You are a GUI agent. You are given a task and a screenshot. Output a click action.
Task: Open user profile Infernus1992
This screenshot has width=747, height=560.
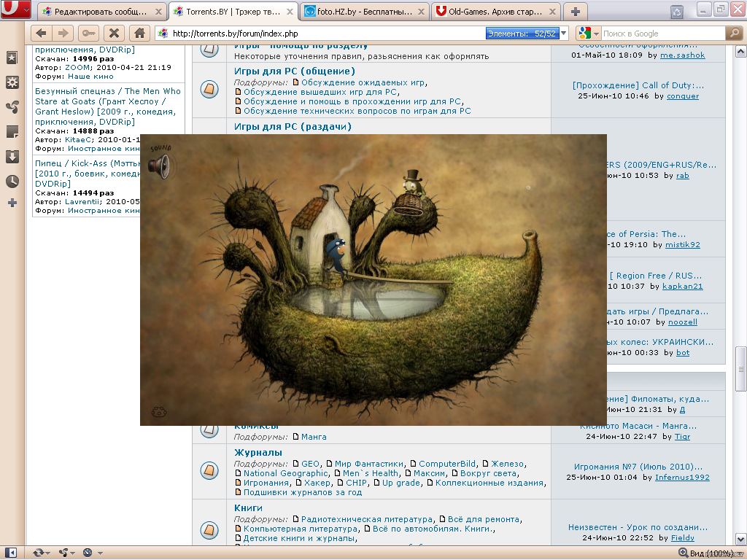pyautogui.click(x=682, y=478)
